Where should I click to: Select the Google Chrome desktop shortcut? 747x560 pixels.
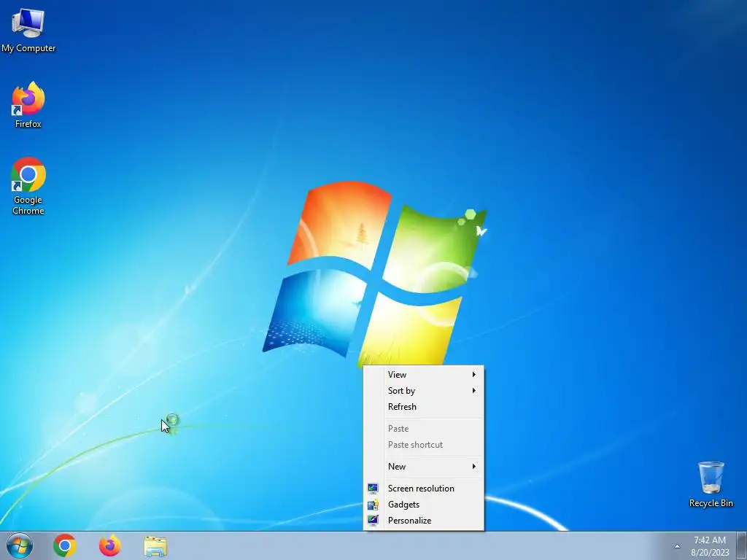[28, 186]
